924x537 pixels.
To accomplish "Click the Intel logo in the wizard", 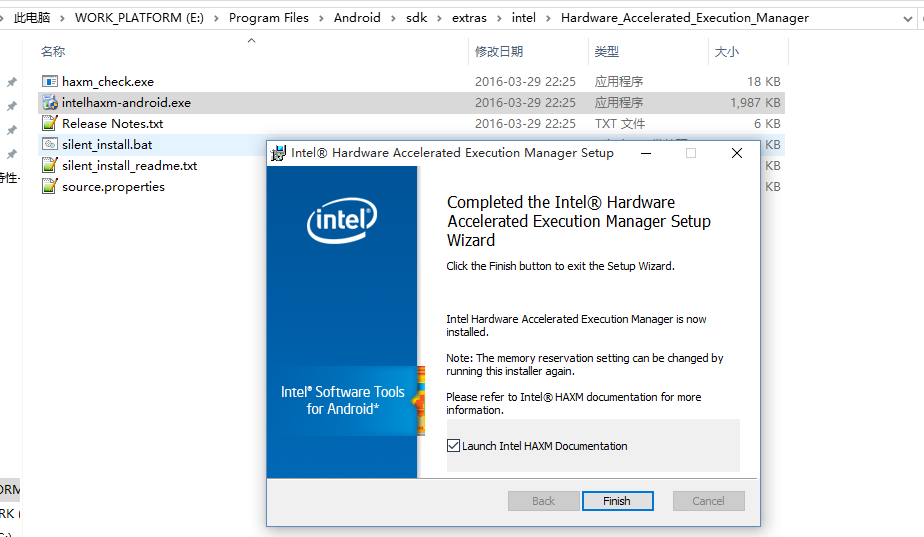I will coord(341,221).
